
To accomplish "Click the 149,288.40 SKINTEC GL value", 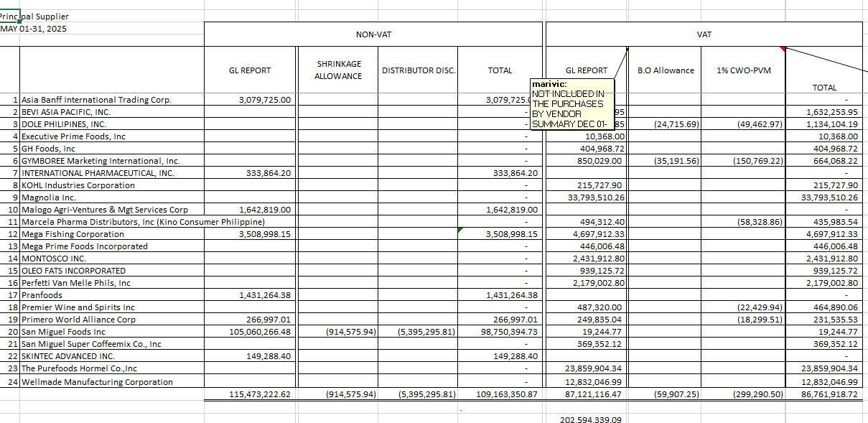I will 250,356.
